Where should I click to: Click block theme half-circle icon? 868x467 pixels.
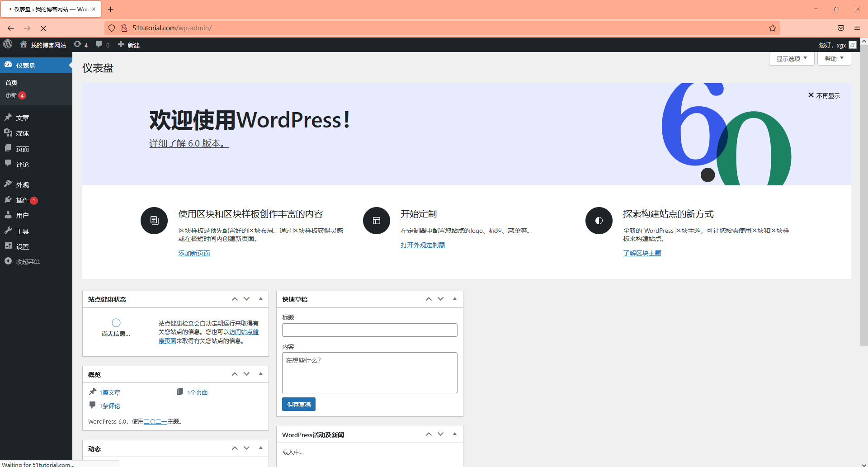(599, 221)
